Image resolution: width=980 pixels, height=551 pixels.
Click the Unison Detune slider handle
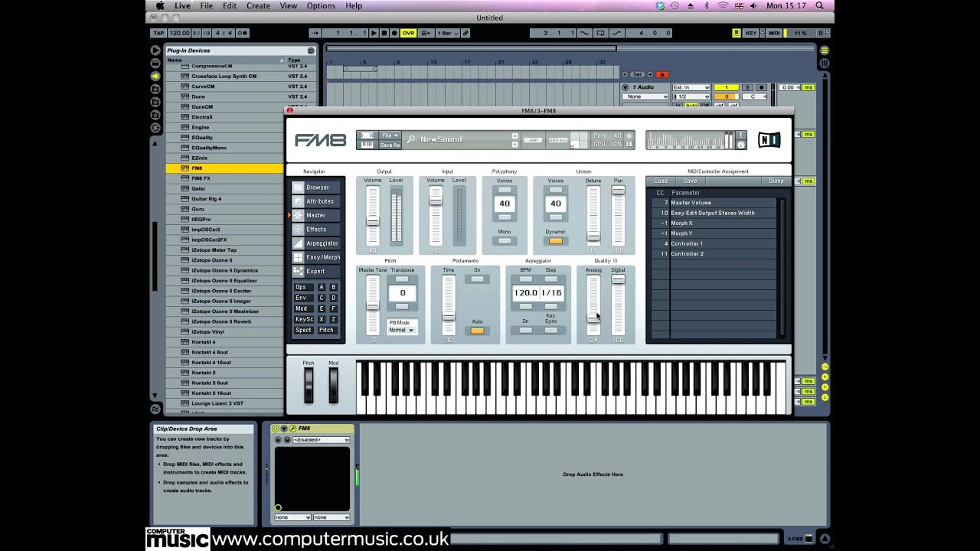[x=593, y=238]
